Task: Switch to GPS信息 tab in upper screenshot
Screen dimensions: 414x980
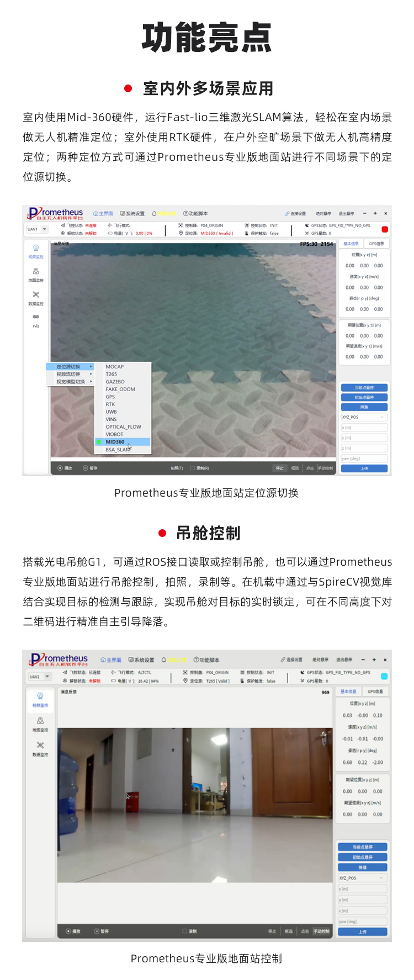Action: pyautogui.click(x=376, y=244)
